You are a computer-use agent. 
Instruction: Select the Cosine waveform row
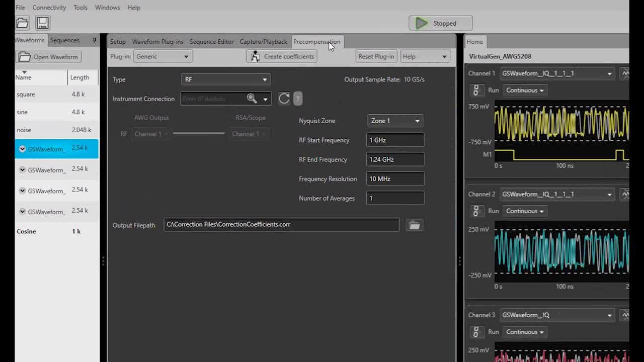point(56,231)
